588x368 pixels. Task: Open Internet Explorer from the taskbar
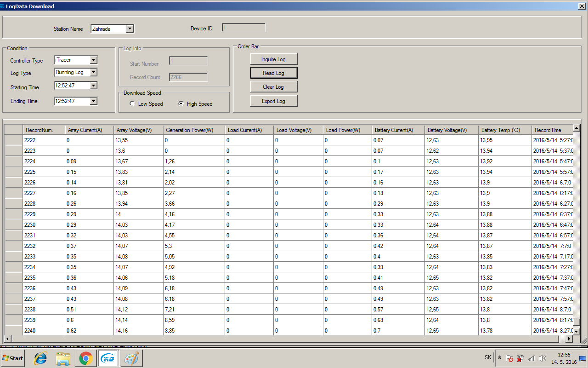tap(40, 358)
